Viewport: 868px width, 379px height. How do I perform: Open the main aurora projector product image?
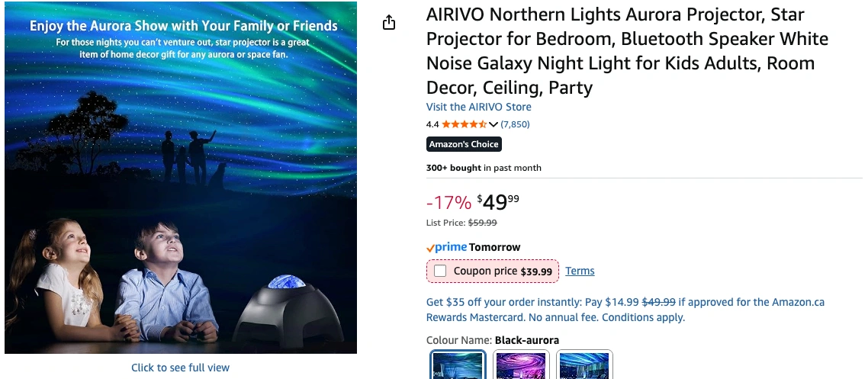(181, 178)
